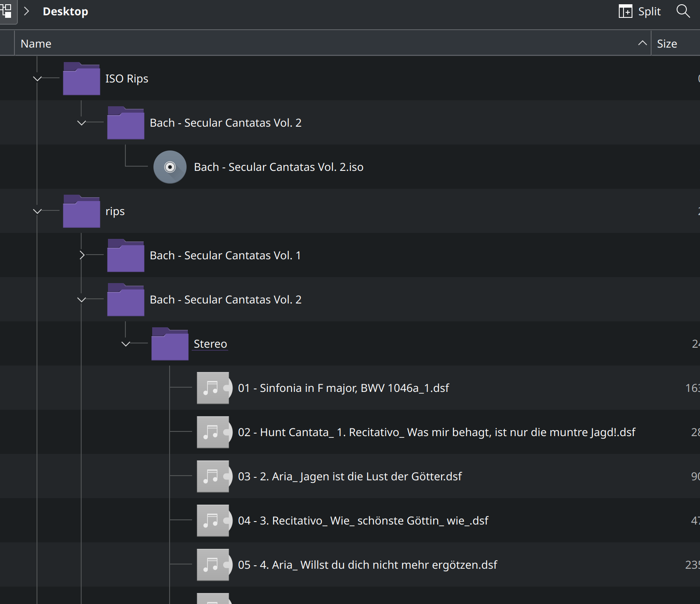This screenshot has height=604, width=700.
Task: Collapse the ISO Rips tree node
Action: 37,78
